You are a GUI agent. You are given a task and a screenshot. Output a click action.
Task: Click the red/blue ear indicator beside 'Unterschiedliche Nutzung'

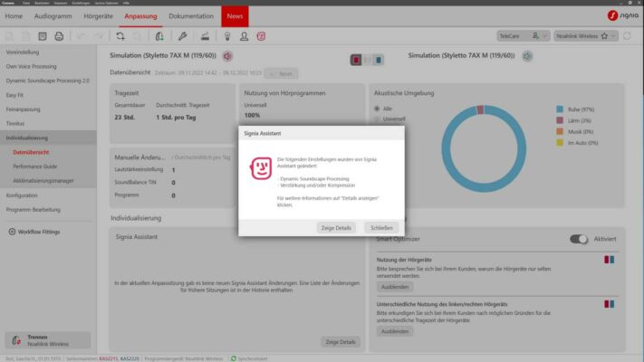coord(609,304)
